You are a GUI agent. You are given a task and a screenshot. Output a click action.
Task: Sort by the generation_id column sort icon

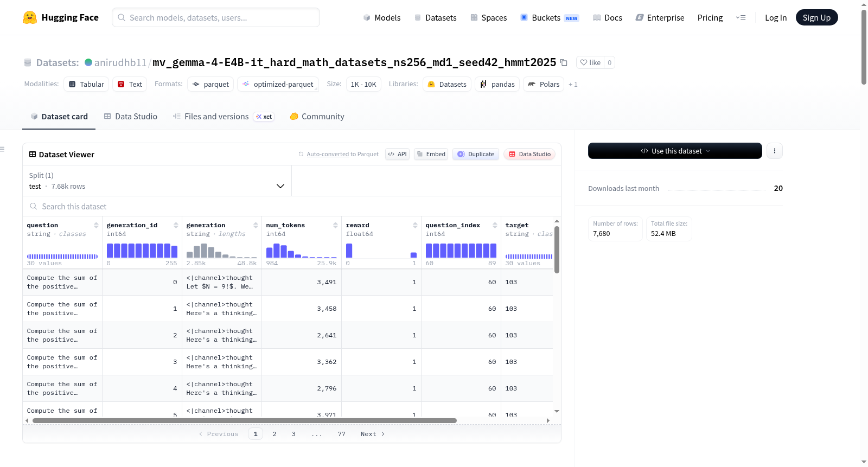pyautogui.click(x=176, y=225)
